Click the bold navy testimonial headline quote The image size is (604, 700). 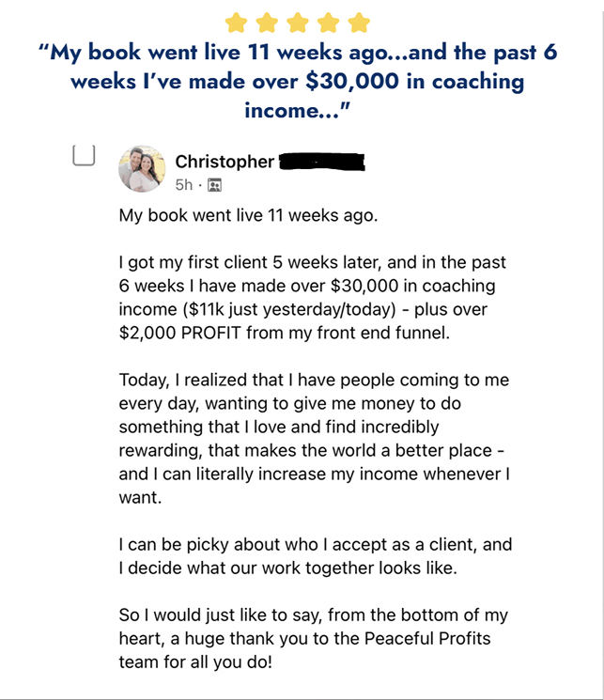click(298, 81)
